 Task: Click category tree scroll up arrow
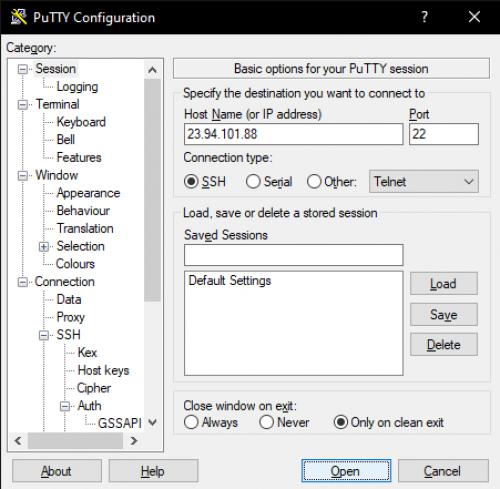tap(152, 70)
